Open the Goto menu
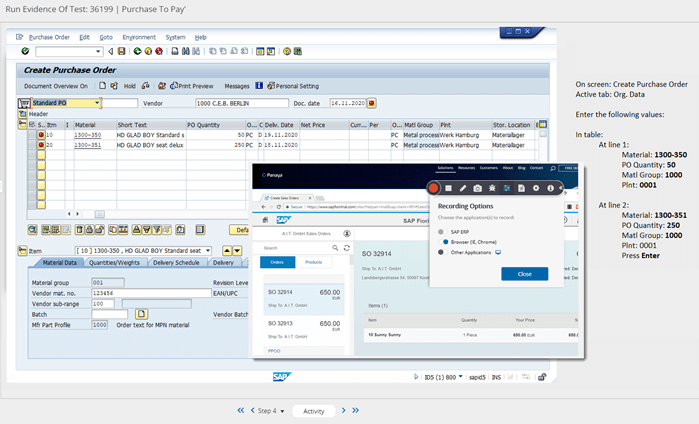 coord(106,37)
